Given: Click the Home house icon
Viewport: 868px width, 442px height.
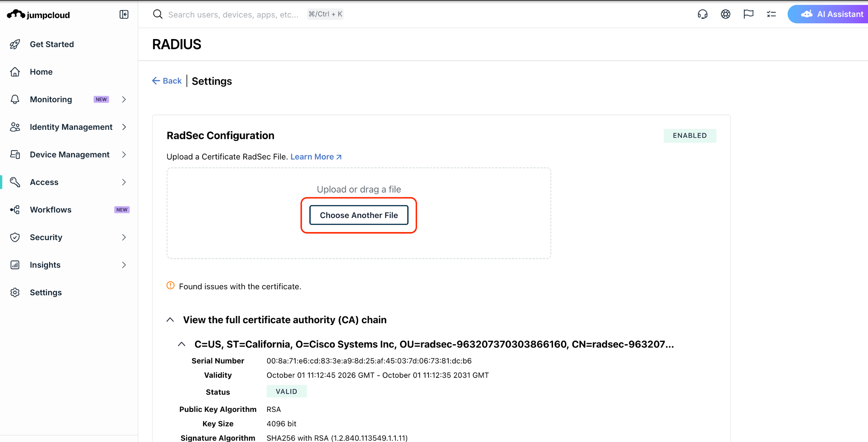Looking at the screenshot, I should point(15,72).
